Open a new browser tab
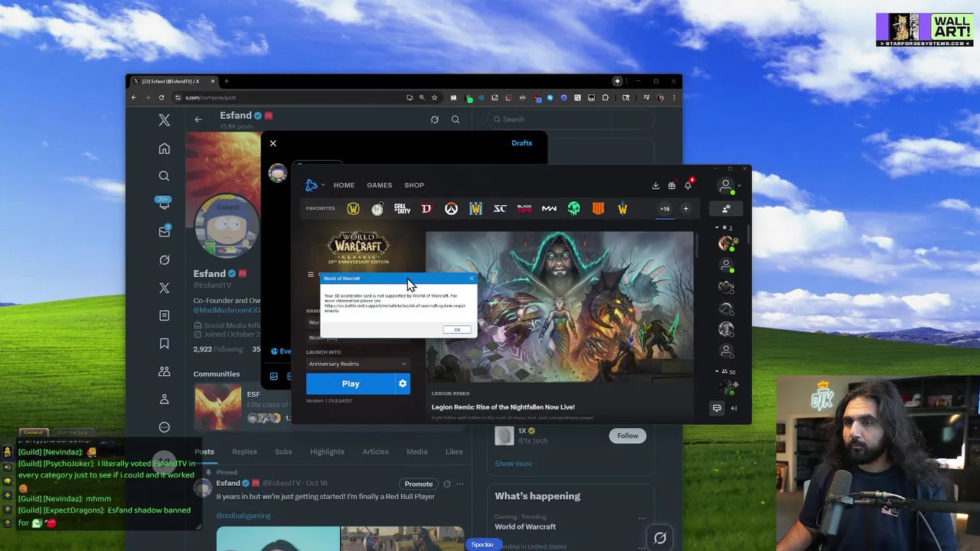The width and height of the screenshot is (980, 551). click(226, 81)
